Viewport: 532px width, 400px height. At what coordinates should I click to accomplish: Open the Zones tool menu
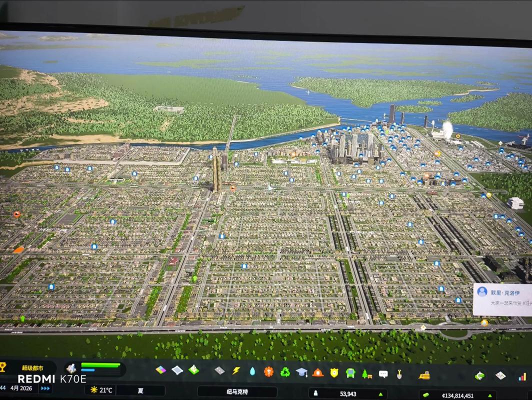click(x=160, y=370)
